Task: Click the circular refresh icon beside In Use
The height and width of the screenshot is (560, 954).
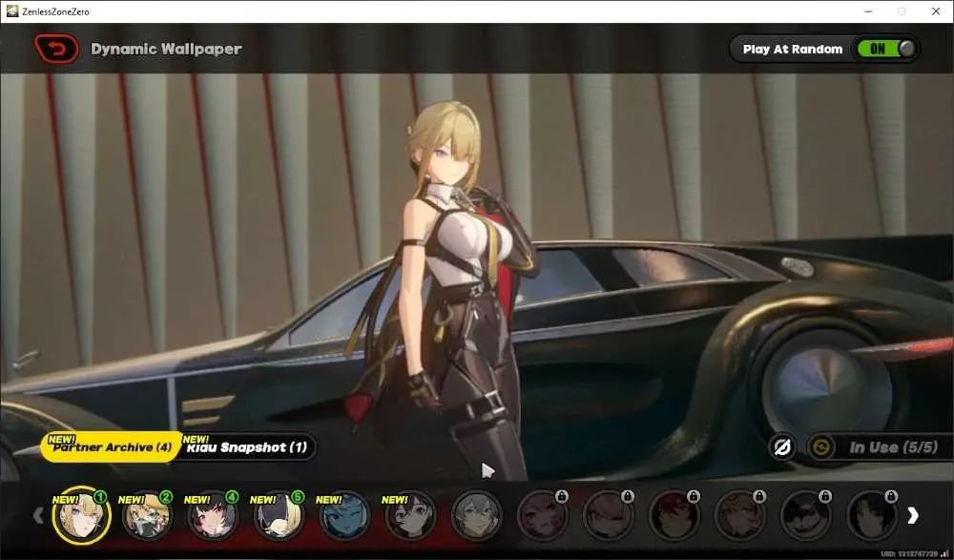Action: pos(821,447)
